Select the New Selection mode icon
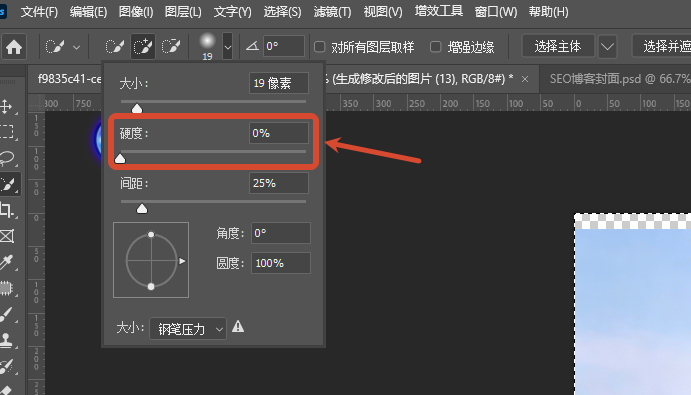 point(115,46)
